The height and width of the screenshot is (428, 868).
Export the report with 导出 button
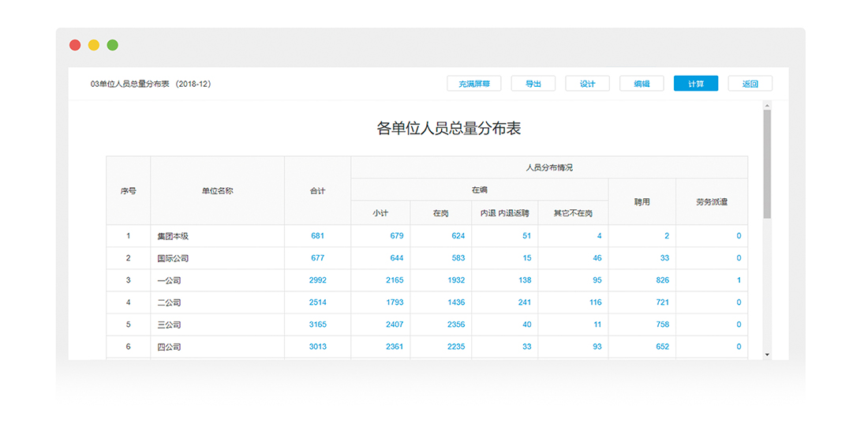tap(533, 84)
